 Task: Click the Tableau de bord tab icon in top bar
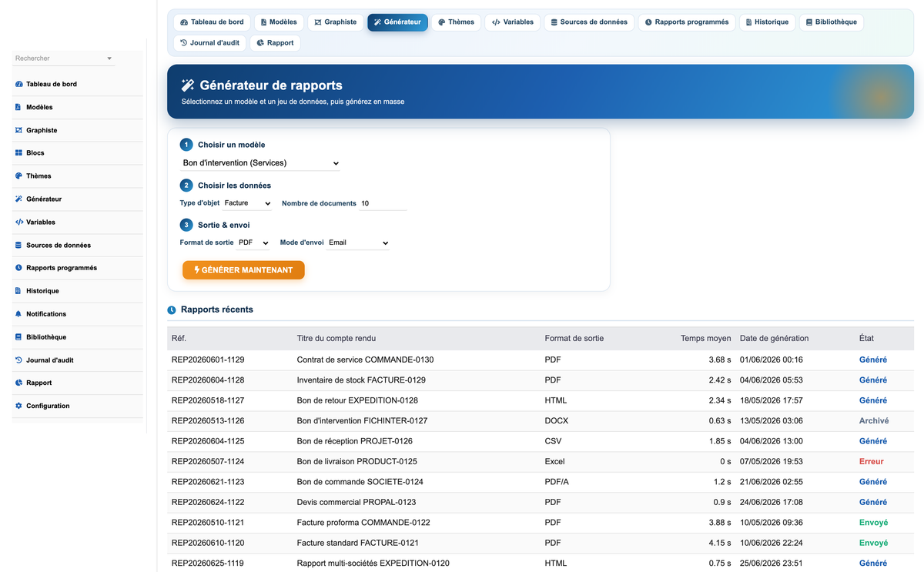coord(184,22)
